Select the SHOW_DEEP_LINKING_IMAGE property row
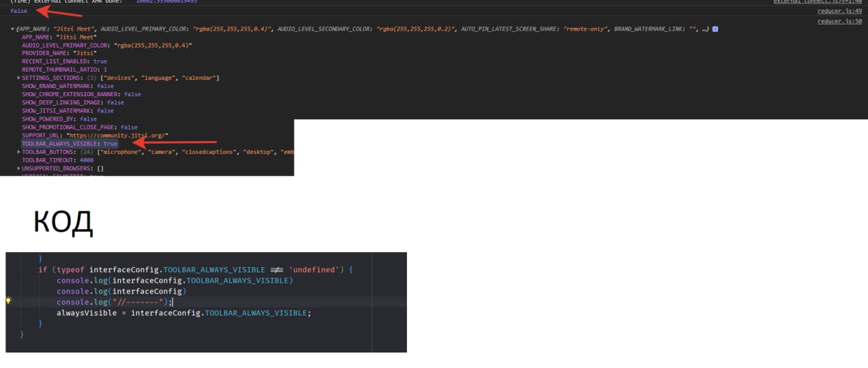The image size is (868, 368). [73, 102]
